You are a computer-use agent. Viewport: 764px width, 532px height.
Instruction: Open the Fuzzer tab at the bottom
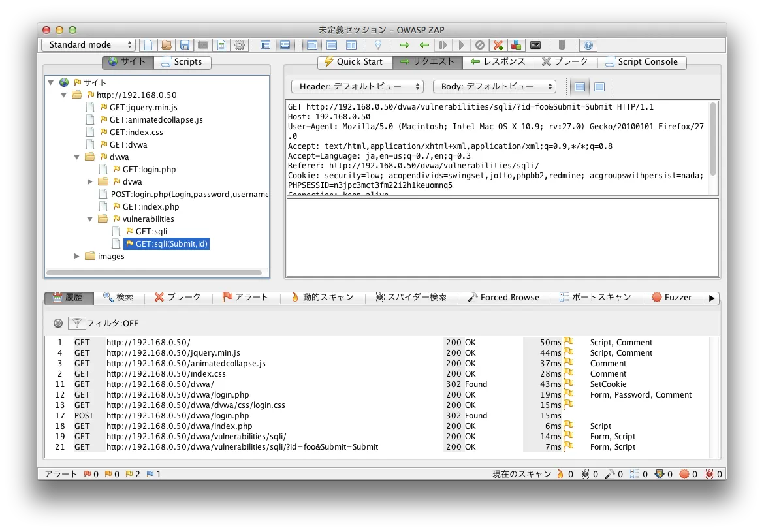pos(673,298)
